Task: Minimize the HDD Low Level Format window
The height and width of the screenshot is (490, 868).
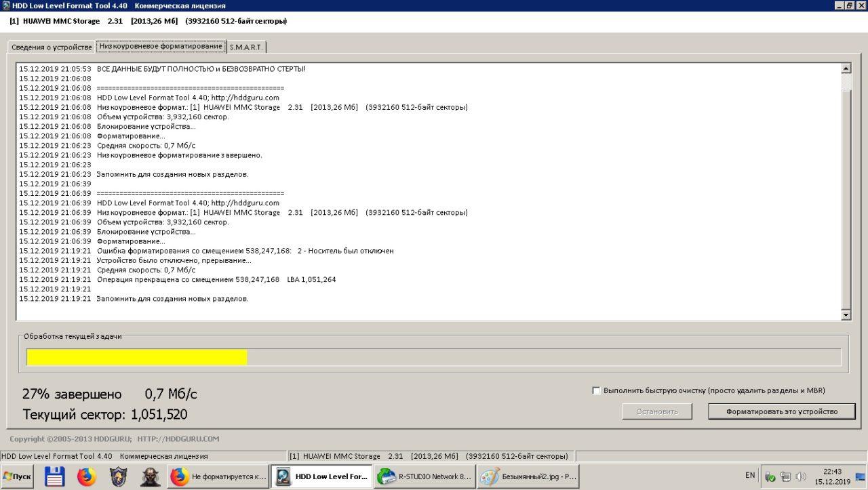Action: click(x=840, y=5)
